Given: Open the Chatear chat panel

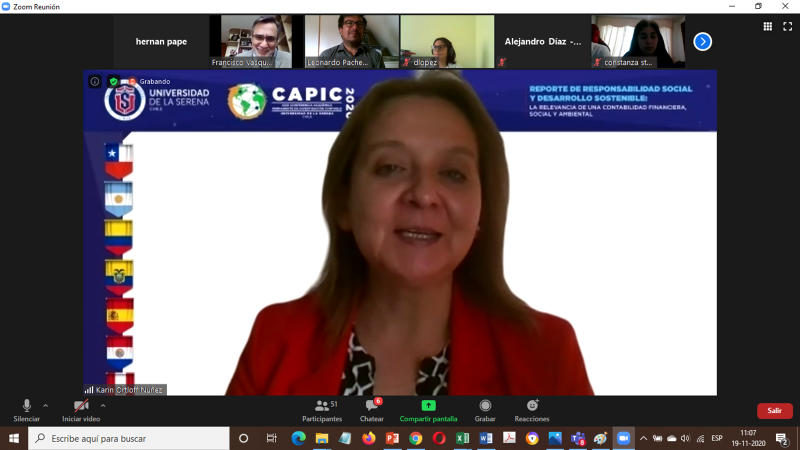Looking at the screenshot, I should point(371,411).
